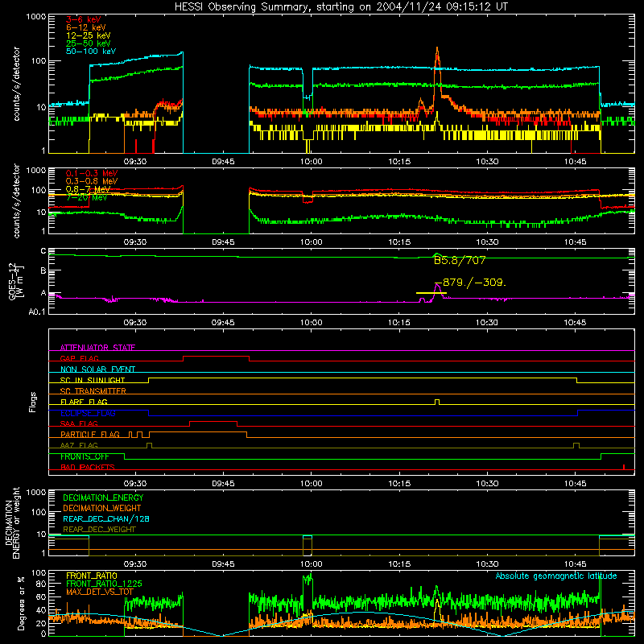Click the DECIMATION ENERGY or weight axis title

tap(13, 522)
